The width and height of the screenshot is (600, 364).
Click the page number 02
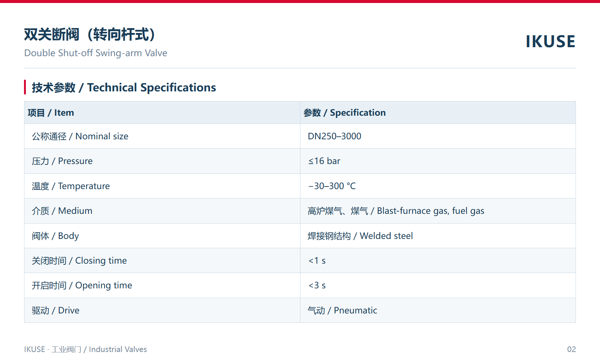pos(571,349)
